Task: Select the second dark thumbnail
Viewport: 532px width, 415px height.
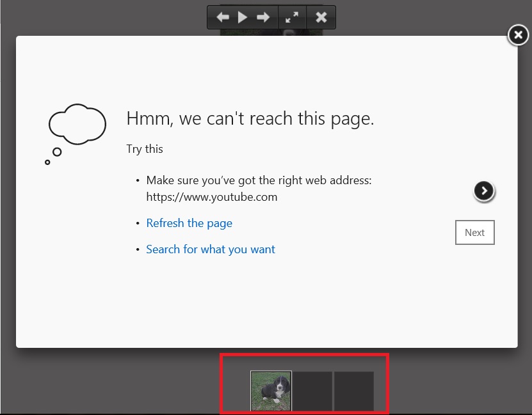Action: click(312, 391)
